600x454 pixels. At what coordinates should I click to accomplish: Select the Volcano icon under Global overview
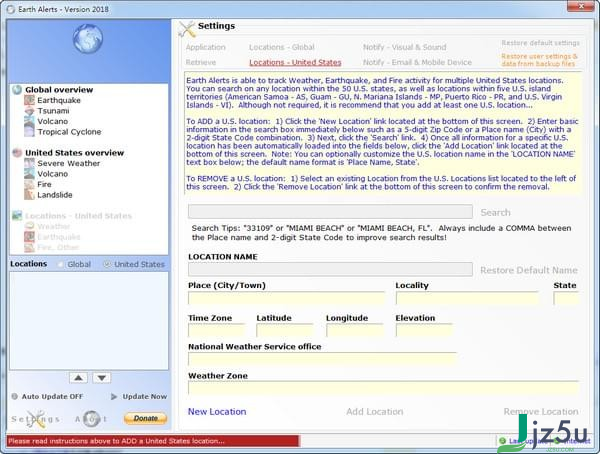click(x=29, y=121)
